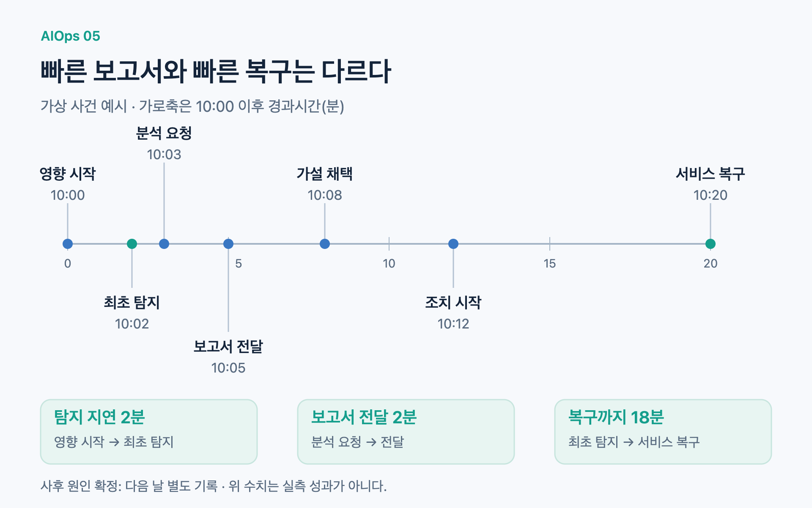Click the 빠른 보고서와 빠른 복구는 다르다 title
812x508 pixels.
(216, 71)
